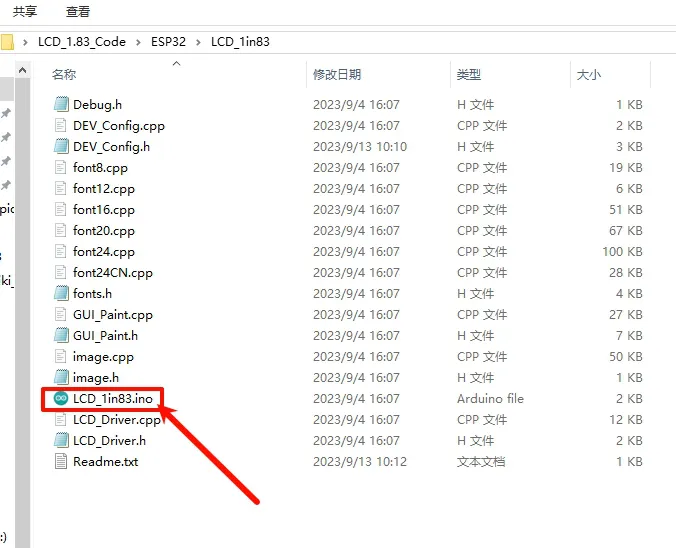Viewport: 676px width, 548px height.
Task: Select the file name image.cpp
Action: click(x=103, y=357)
